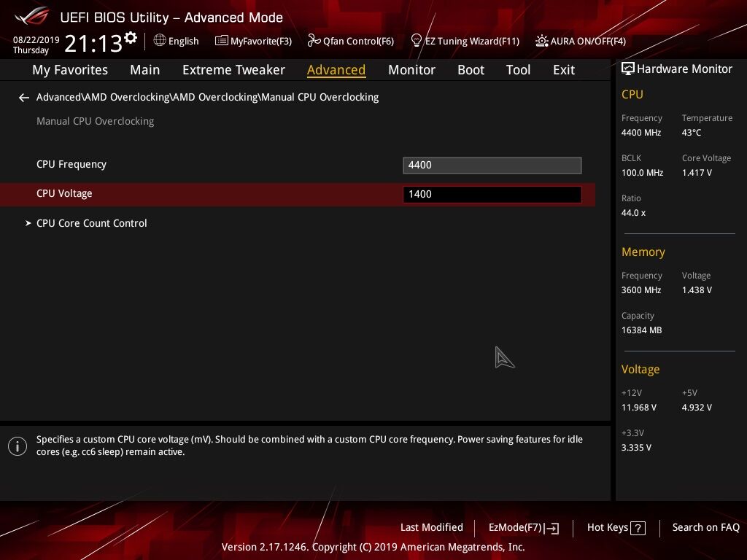747x560 pixels.
Task: Click the version copyright text
Action: [x=373, y=547]
